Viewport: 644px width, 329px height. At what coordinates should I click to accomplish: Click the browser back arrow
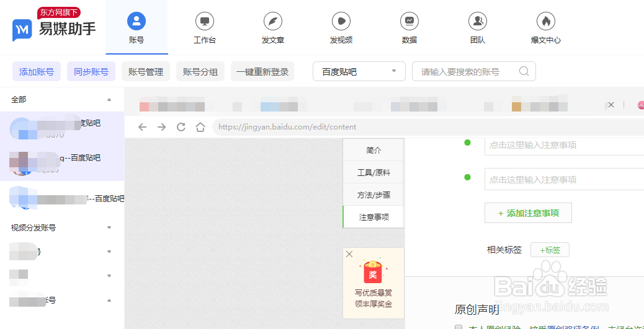click(x=142, y=127)
